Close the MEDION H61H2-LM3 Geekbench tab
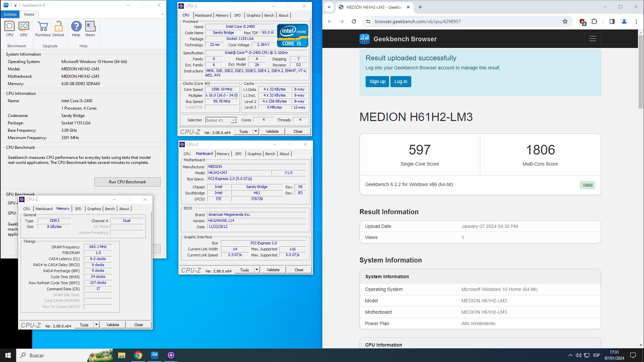Image resolution: width=644 pixels, height=362 pixels. point(408,7)
